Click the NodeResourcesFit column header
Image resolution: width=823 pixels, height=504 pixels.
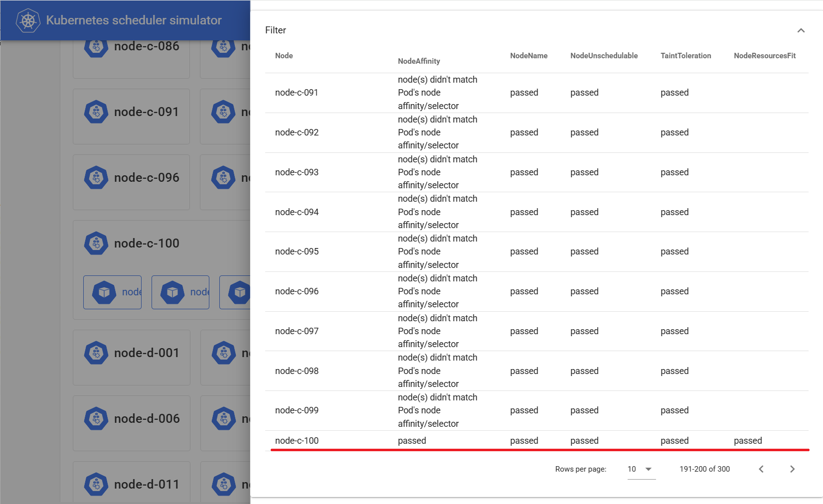[x=765, y=56]
